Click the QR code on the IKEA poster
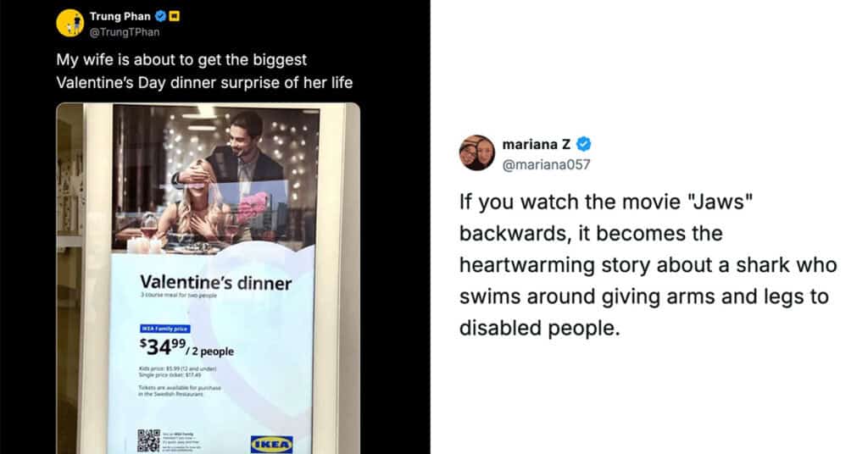 (148, 440)
